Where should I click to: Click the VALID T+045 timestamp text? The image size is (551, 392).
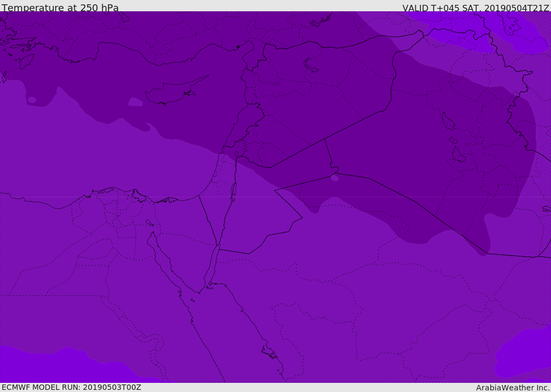(x=475, y=8)
